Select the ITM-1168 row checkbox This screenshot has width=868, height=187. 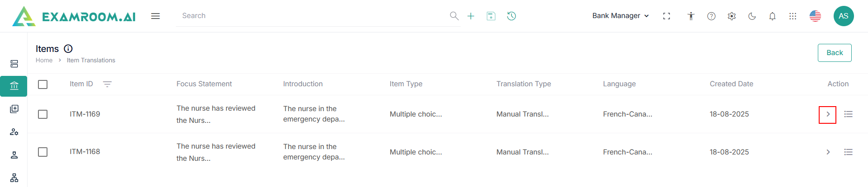43,152
